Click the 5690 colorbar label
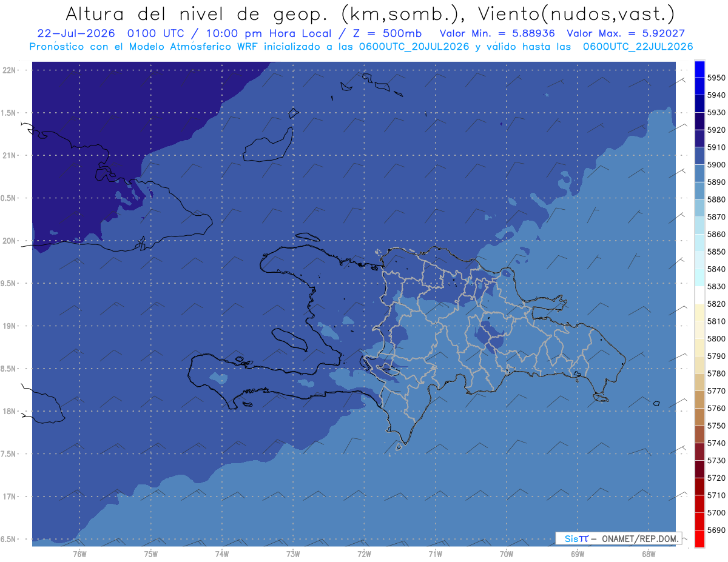The width and height of the screenshot is (728, 562). (716, 529)
